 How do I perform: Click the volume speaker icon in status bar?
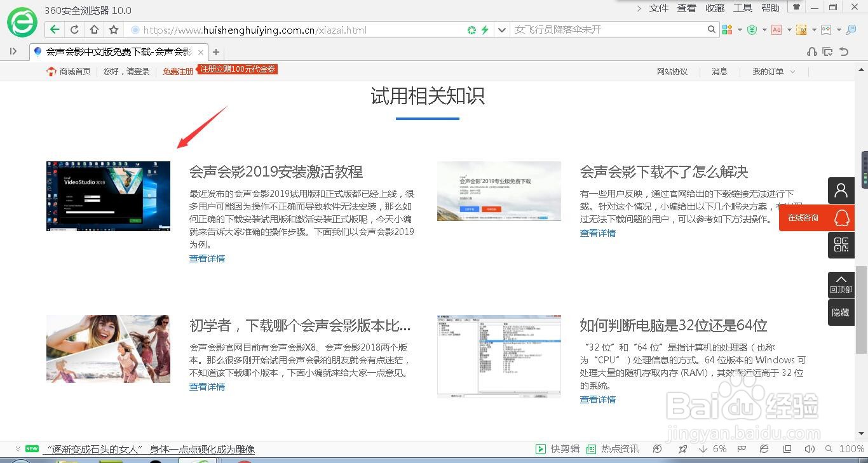(808, 449)
